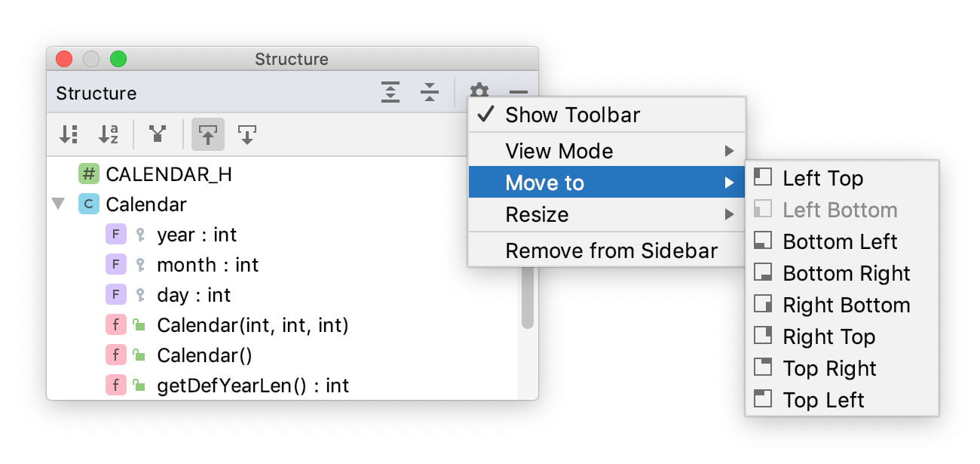Select the Sort by Visibility icon
The height and width of the screenshot is (464, 980).
pos(69,134)
